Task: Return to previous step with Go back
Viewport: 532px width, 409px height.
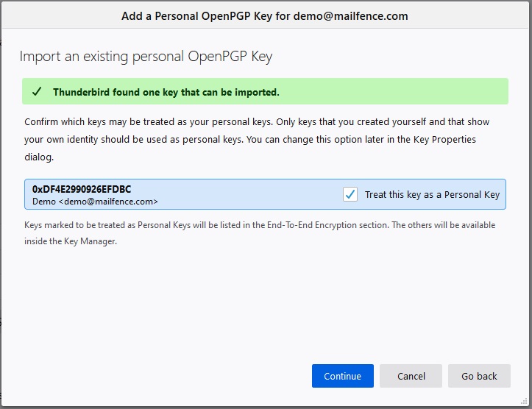Action: [479, 376]
